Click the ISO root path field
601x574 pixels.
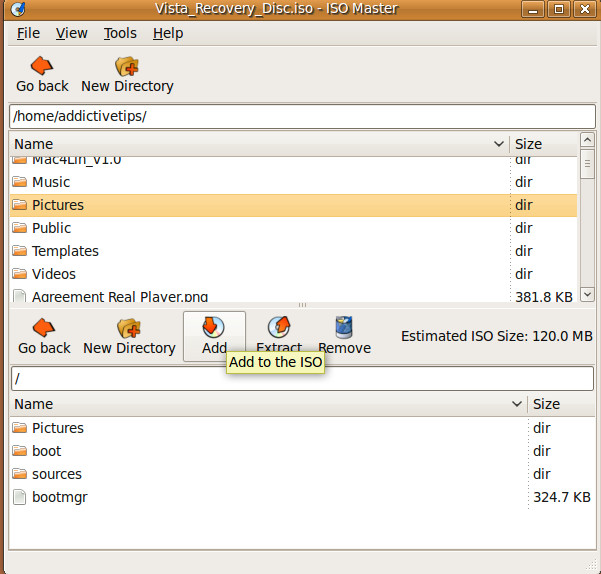tap(302, 379)
